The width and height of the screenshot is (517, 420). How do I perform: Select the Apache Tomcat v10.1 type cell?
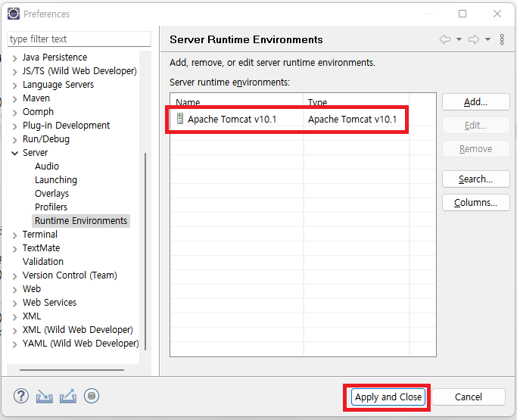pos(356,119)
